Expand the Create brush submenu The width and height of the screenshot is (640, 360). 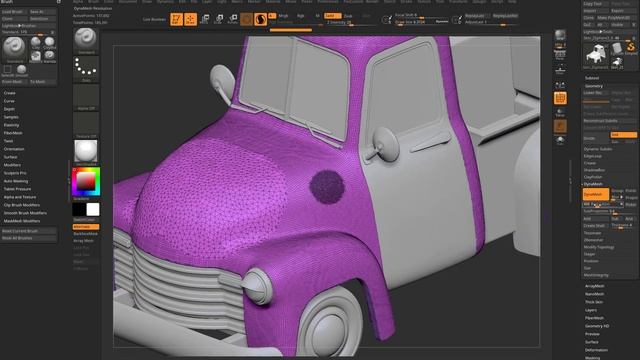pyautogui.click(x=10, y=93)
